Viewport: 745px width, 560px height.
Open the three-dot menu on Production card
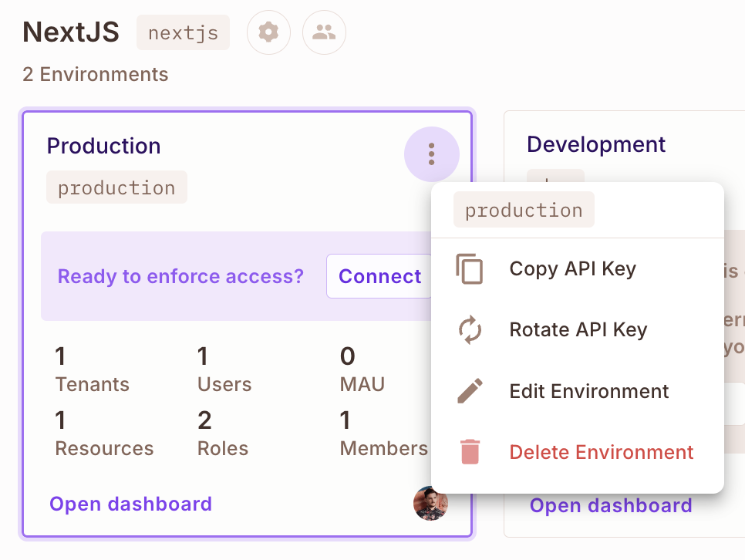point(431,154)
